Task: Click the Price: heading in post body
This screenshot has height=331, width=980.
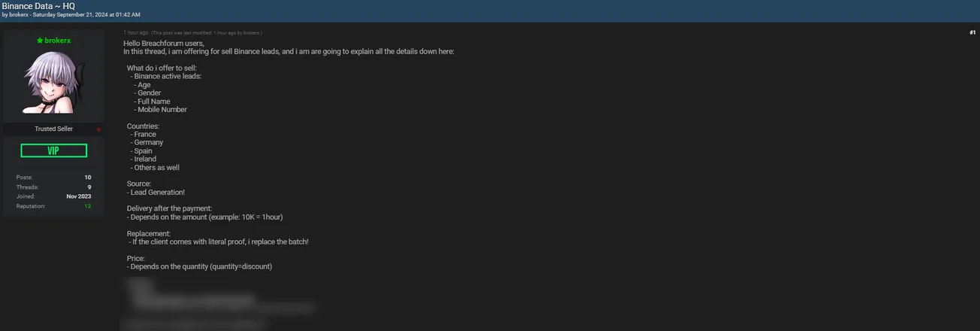Action: click(136, 258)
